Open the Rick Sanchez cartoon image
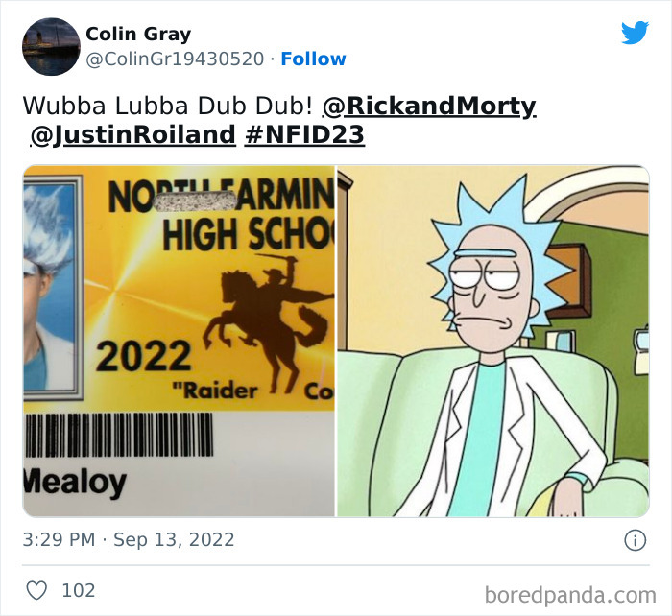The image size is (672, 616). pyautogui.click(x=493, y=341)
